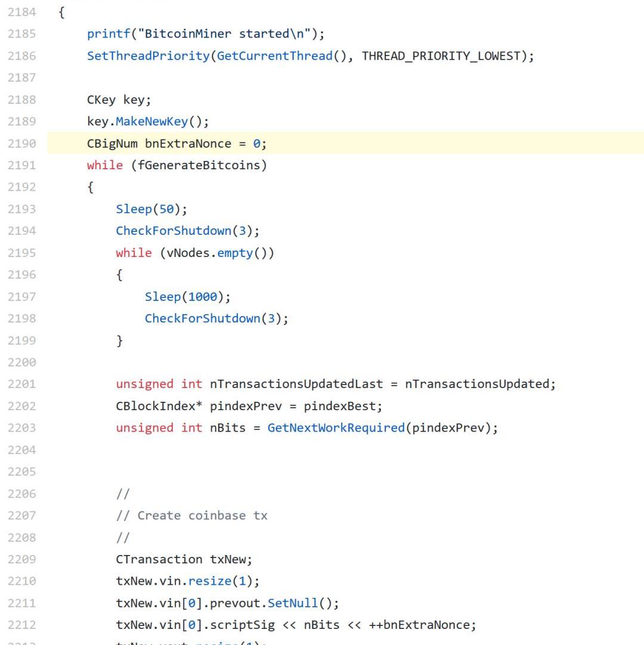The height and width of the screenshot is (645, 644).
Task: Click THREAD_PRIORITY_LOWEST constant
Action: [x=441, y=56]
